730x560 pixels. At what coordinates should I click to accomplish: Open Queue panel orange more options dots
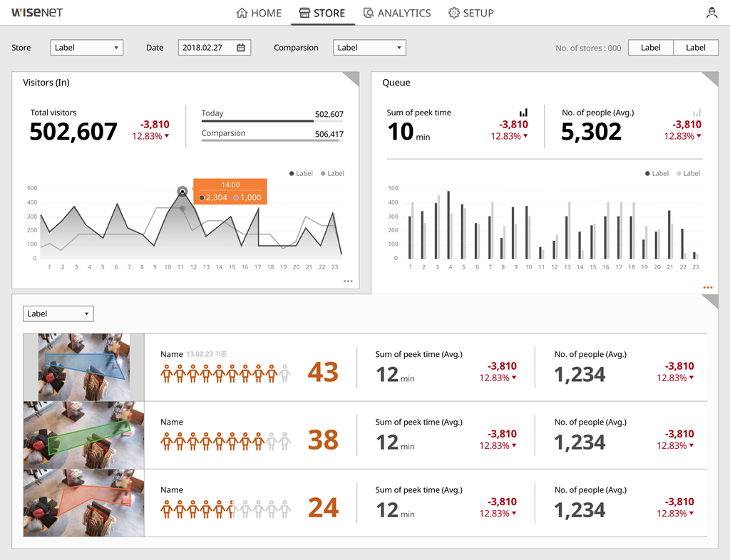point(708,287)
